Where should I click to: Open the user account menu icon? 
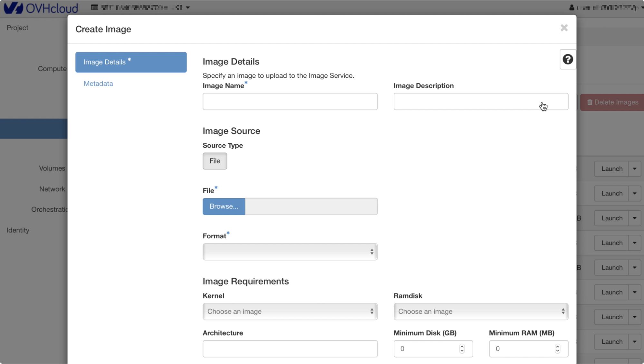572,7
